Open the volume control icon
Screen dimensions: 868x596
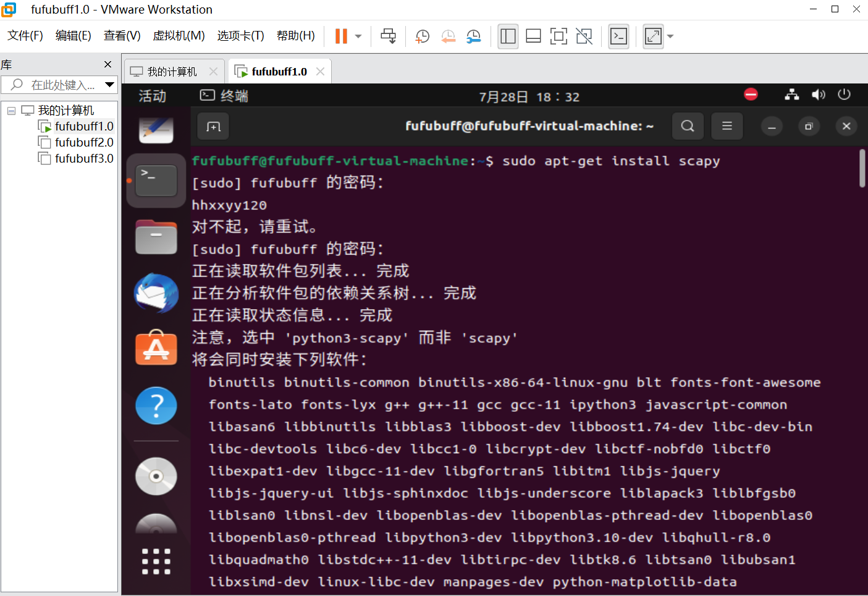click(x=819, y=95)
